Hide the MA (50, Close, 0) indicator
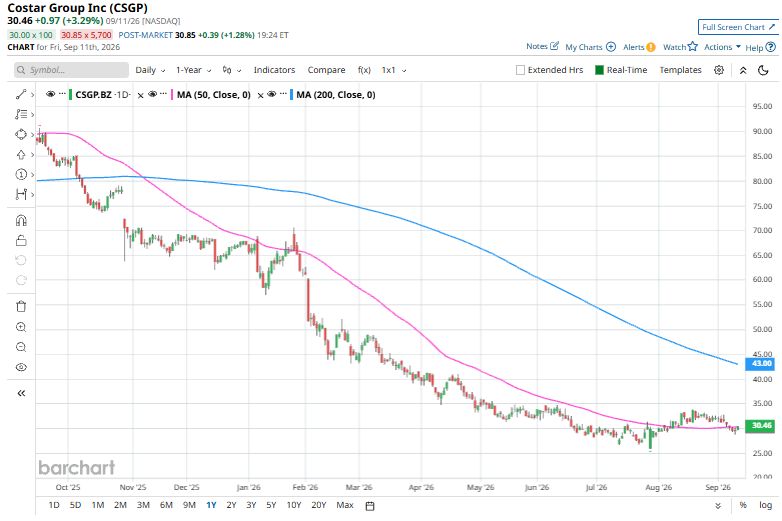Viewport: 782px width, 521px height. click(153, 94)
